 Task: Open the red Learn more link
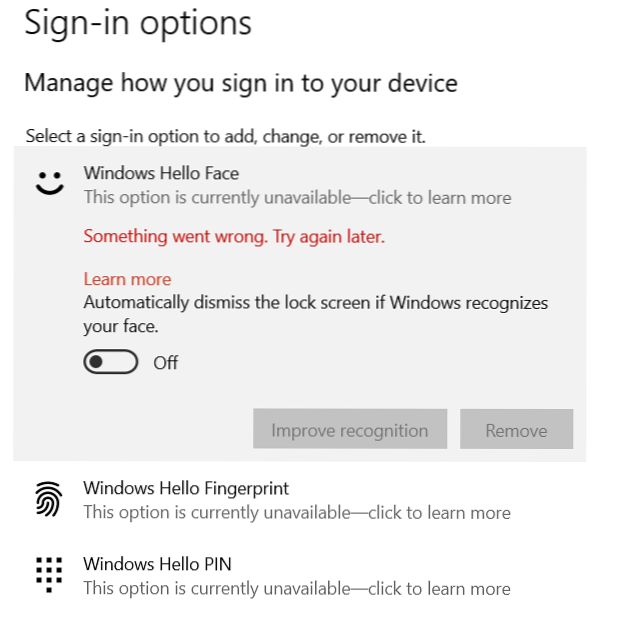pyautogui.click(x=127, y=279)
